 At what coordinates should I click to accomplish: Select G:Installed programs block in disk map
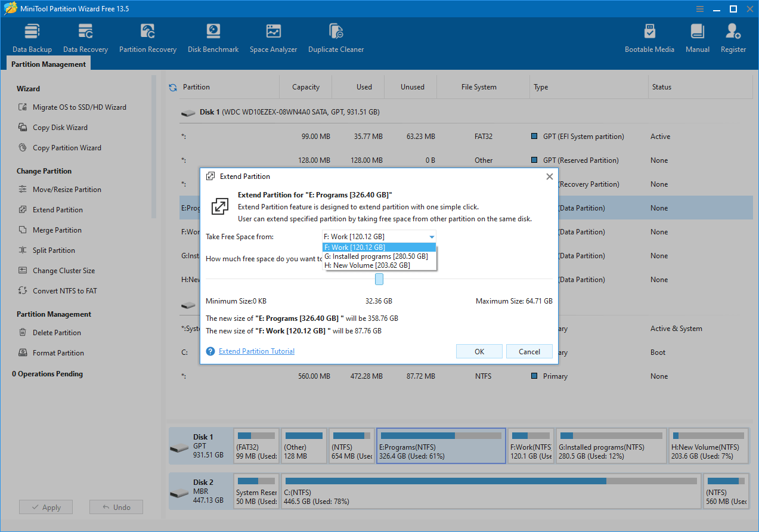(x=611, y=446)
